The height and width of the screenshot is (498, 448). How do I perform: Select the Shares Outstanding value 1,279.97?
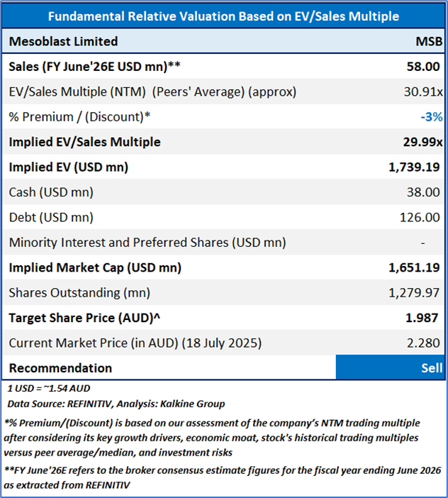coord(415,292)
